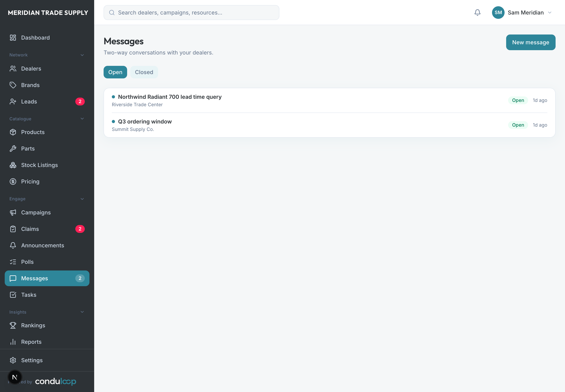Click the Meridian Trade Supply logo

pos(48,13)
